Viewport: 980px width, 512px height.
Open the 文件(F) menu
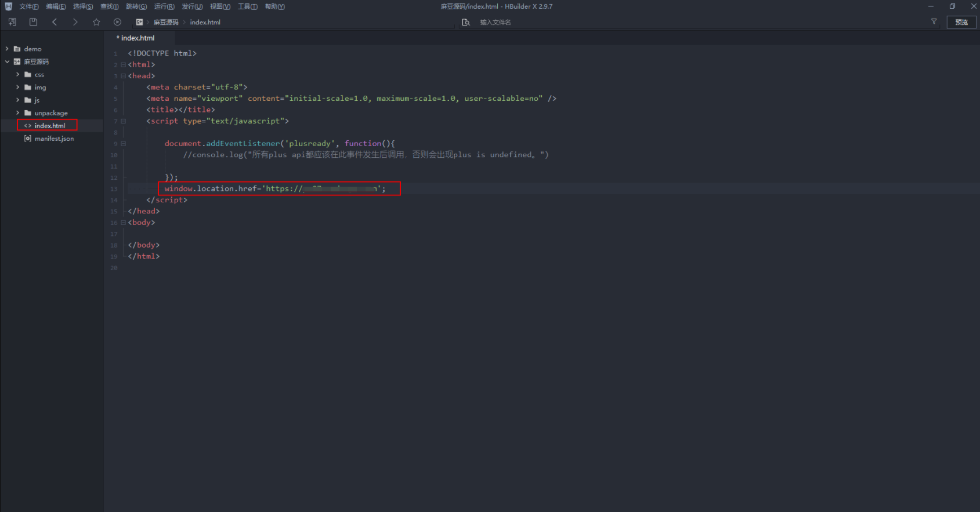pyautogui.click(x=28, y=6)
